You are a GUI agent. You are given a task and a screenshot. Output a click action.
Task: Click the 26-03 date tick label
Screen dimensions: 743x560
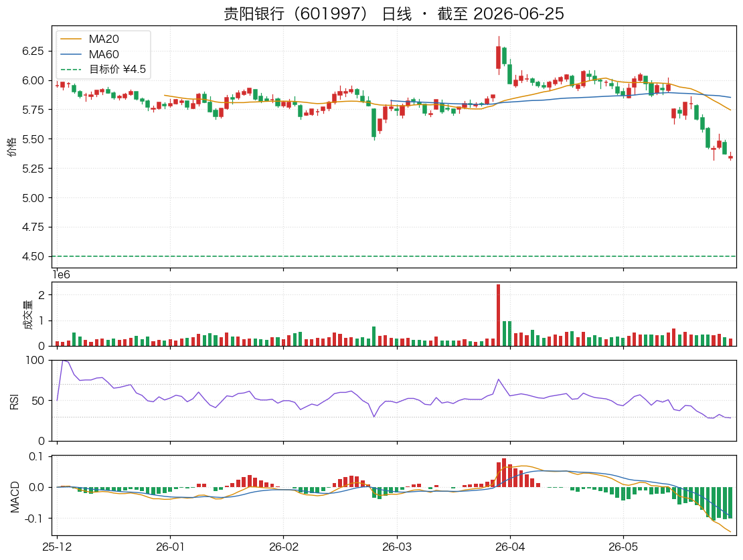(397, 547)
